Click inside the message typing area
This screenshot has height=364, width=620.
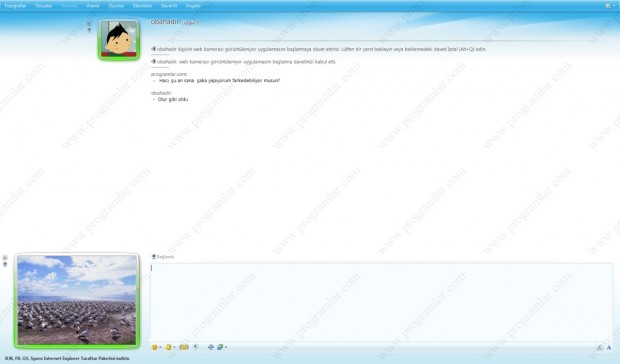381,301
